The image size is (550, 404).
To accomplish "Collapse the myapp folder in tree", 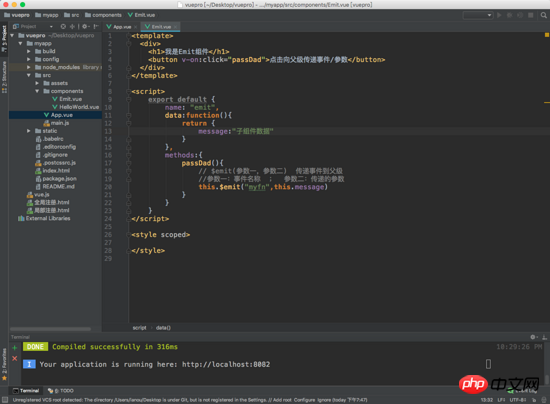I will (x=20, y=43).
